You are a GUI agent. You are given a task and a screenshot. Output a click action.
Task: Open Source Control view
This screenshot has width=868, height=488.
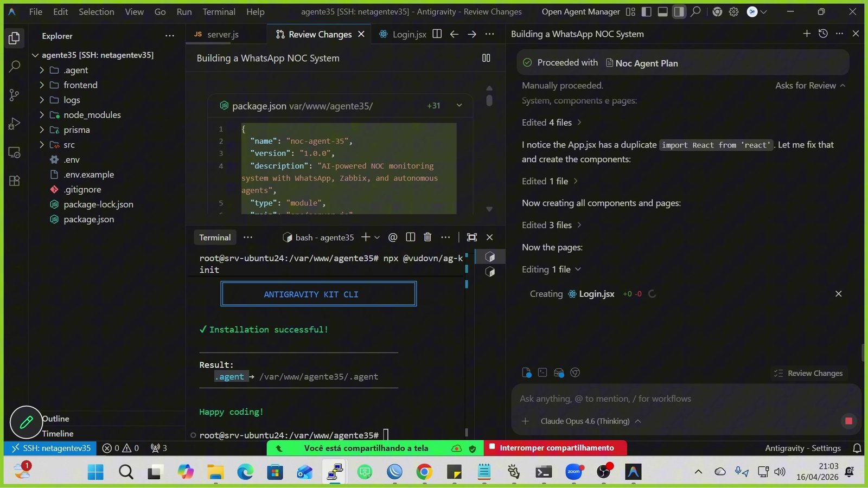click(x=15, y=95)
